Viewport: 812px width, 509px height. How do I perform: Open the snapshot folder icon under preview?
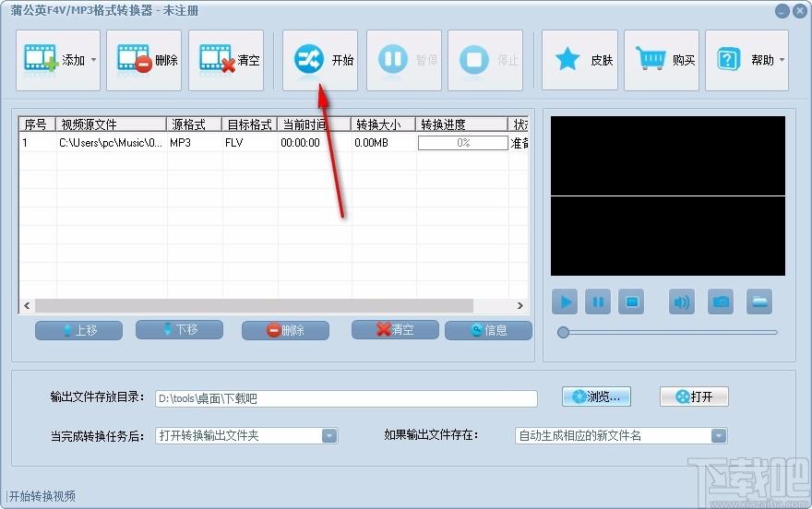[x=759, y=302]
